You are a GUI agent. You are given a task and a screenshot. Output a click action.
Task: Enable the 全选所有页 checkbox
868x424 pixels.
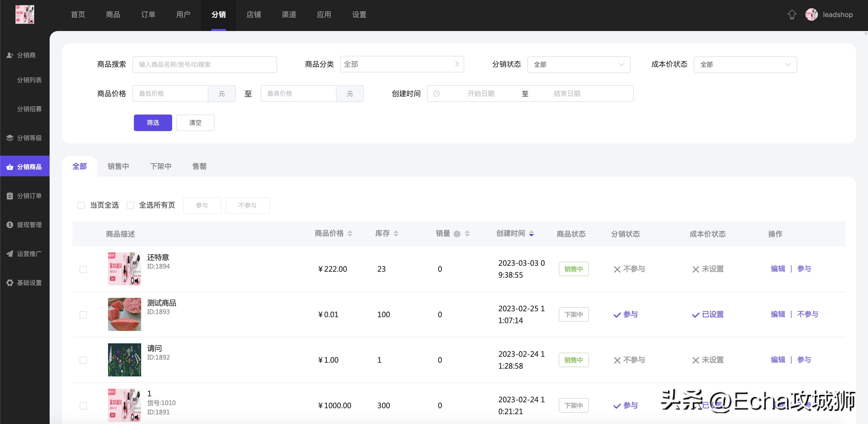point(130,205)
